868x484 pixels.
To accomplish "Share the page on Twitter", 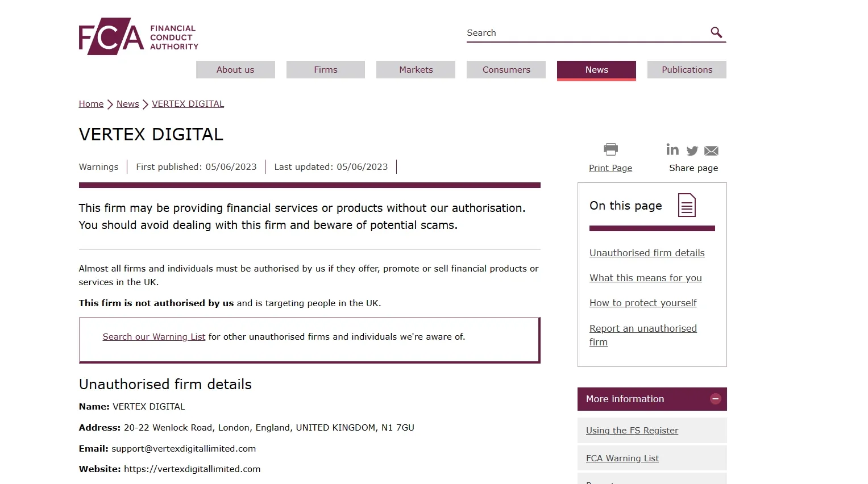I will pos(692,151).
